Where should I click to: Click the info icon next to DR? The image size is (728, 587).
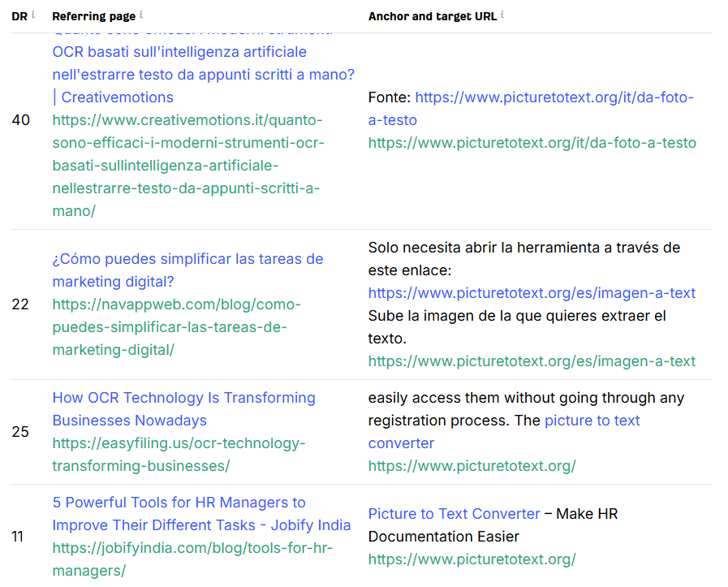[x=33, y=15]
